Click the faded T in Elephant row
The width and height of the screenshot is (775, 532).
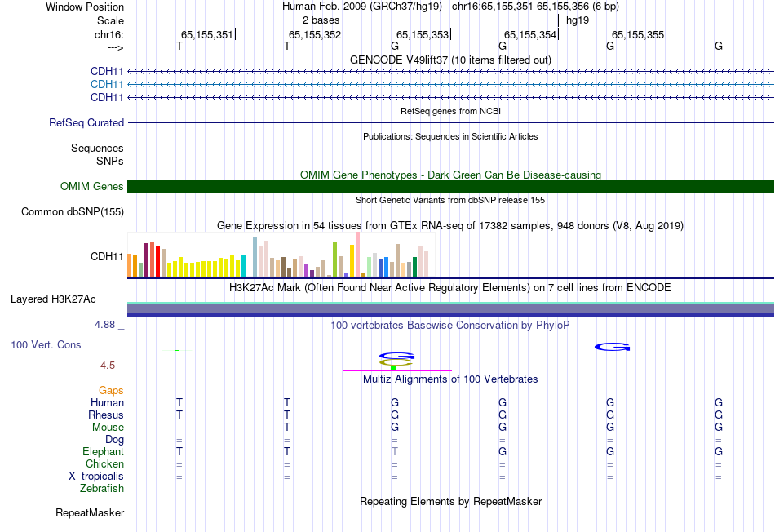[x=394, y=451]
